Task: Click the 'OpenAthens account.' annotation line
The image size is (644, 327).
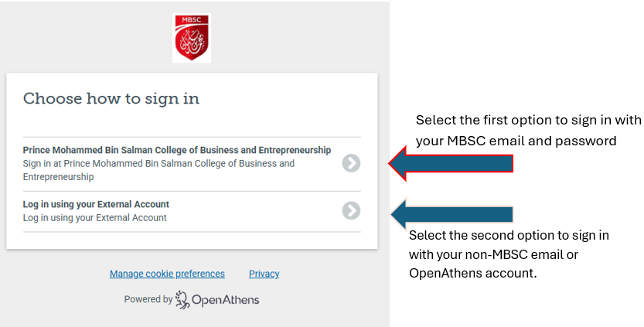Action: click(x=472, y=273)
